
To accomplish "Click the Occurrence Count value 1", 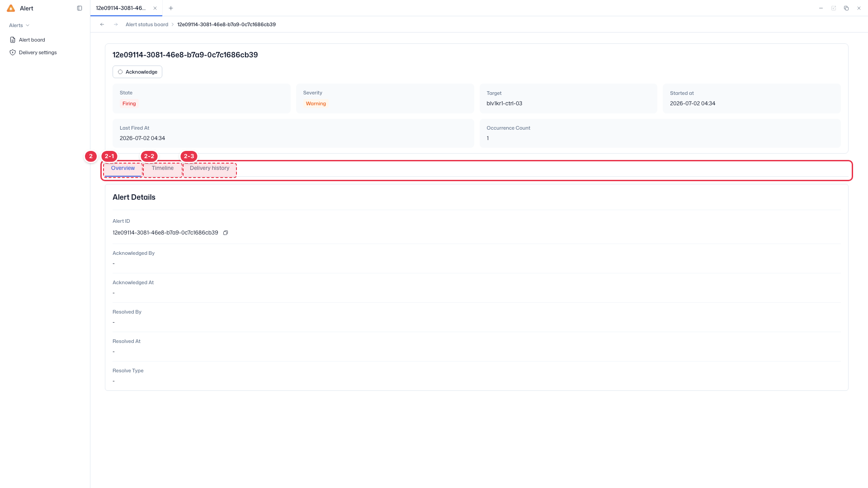I will click(488, 138).
